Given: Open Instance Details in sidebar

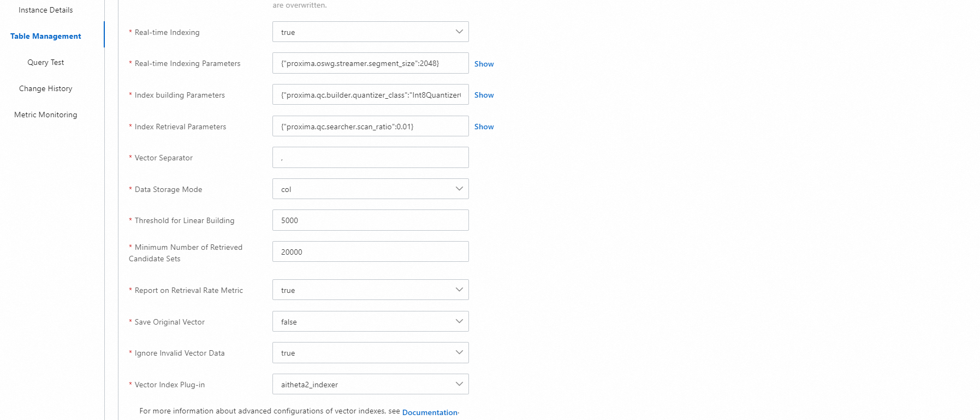Looking at the screenshot, I should [x=46, y=10].
